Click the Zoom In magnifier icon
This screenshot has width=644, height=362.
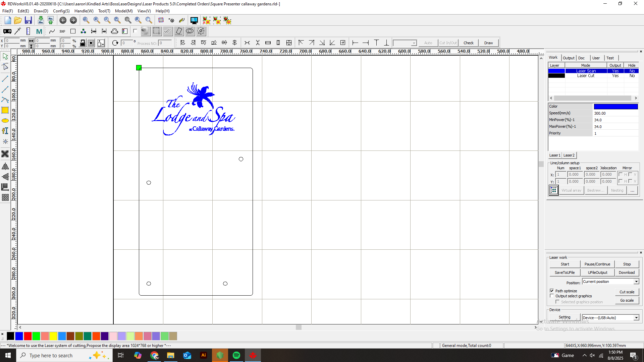(97, 20)
